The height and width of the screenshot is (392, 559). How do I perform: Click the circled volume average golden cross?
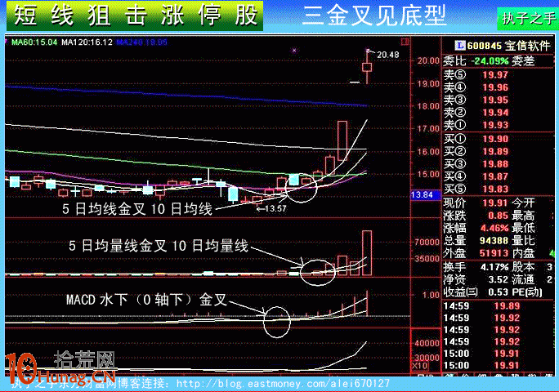pos(313,269)
